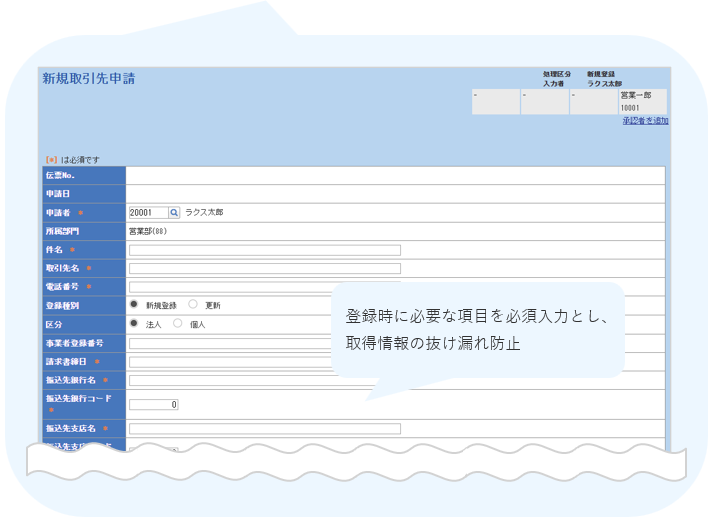This screenshot has width=713, height=526.
Task: Click into the 振込先支店名 text field
Action: pos(264,428)
